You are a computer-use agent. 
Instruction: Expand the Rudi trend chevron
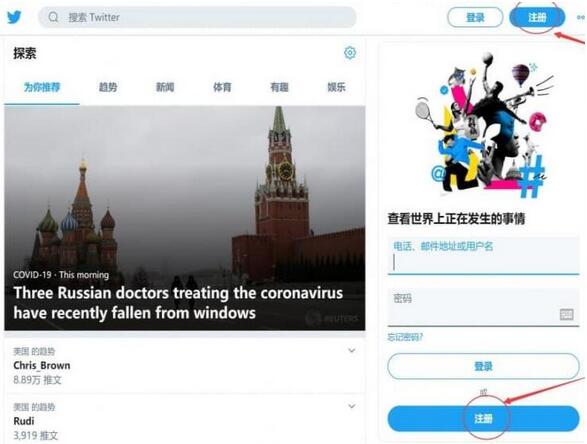pos(352,406)
